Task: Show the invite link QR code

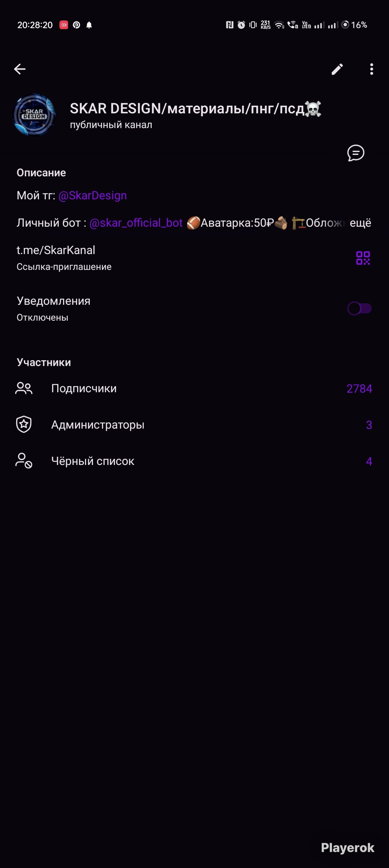Action: (x=363, y=258)
